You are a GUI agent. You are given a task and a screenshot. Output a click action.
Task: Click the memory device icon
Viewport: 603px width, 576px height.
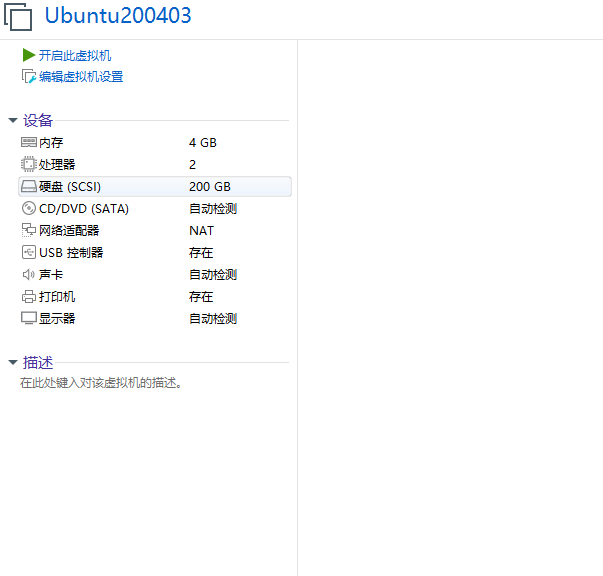point(29,143)
